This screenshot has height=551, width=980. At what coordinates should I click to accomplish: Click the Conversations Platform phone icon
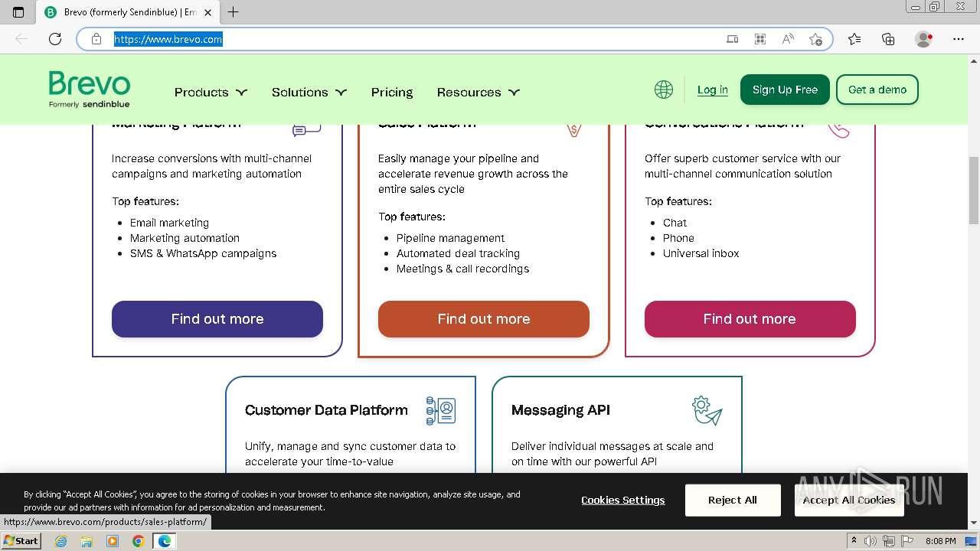tap(839, 129)
